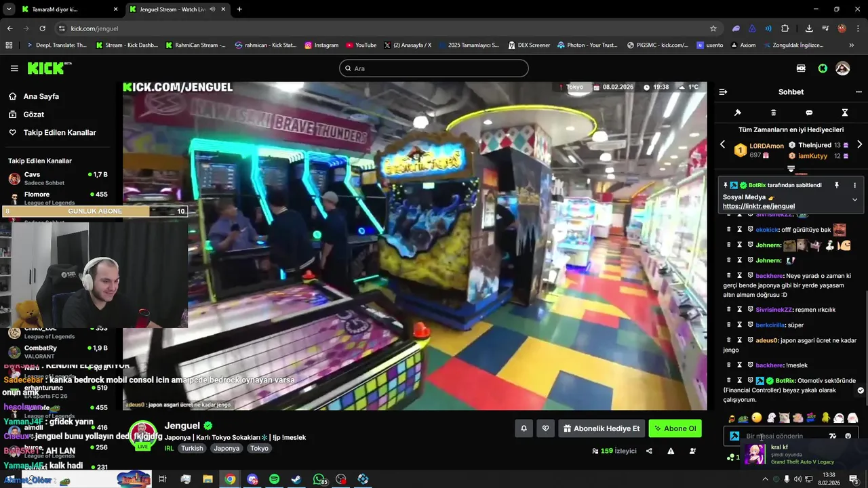Open Takip Edilen Kanallar

(x=60, y=133)
